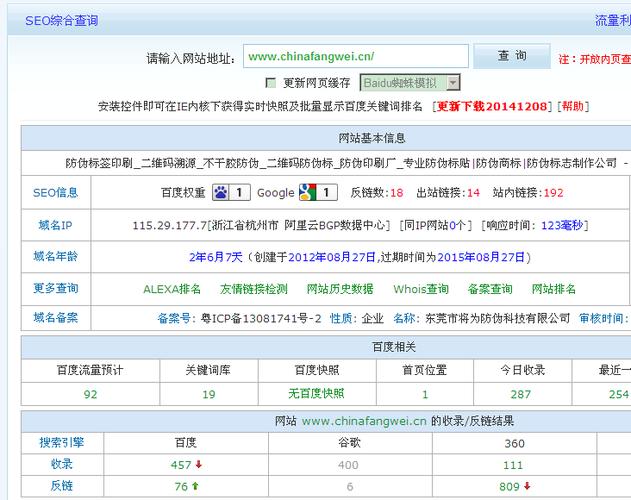Image resolution: width=631 pixels, height=500 pixels.
Task: Open the 帮助 link
Action: pos(573,106)
